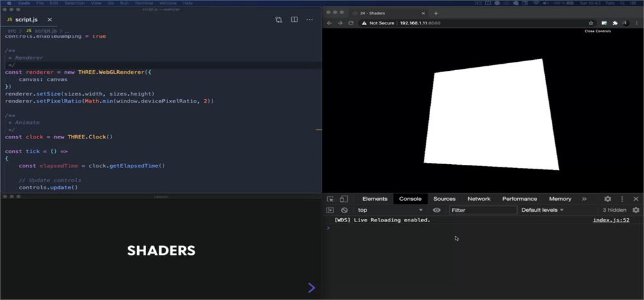
Task: Open a new Chrome tab
Action: click(x=436, y=13)
